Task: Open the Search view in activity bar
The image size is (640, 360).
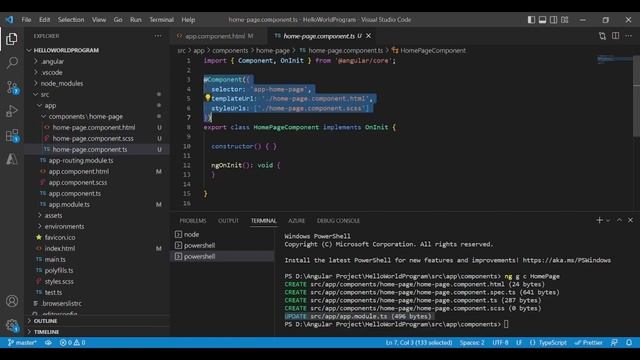Action: [12, 62]
